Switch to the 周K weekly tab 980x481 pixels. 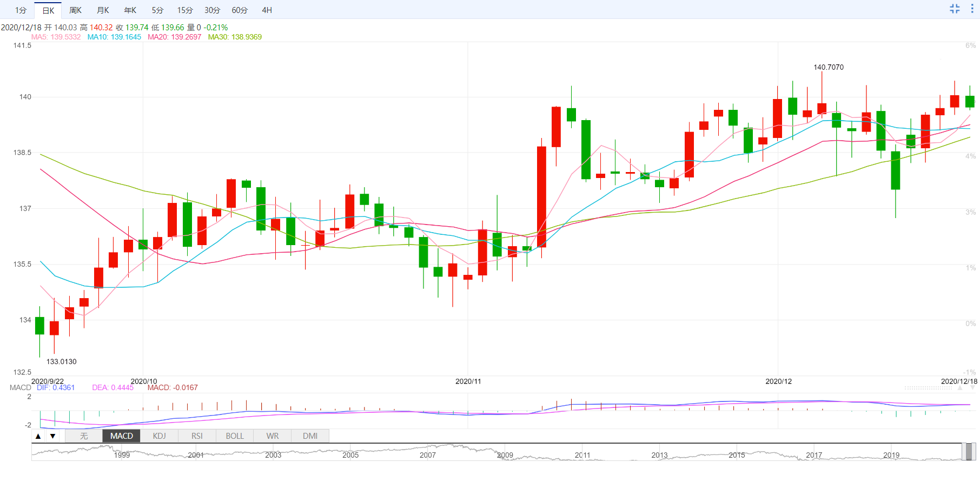click(75, 10)
